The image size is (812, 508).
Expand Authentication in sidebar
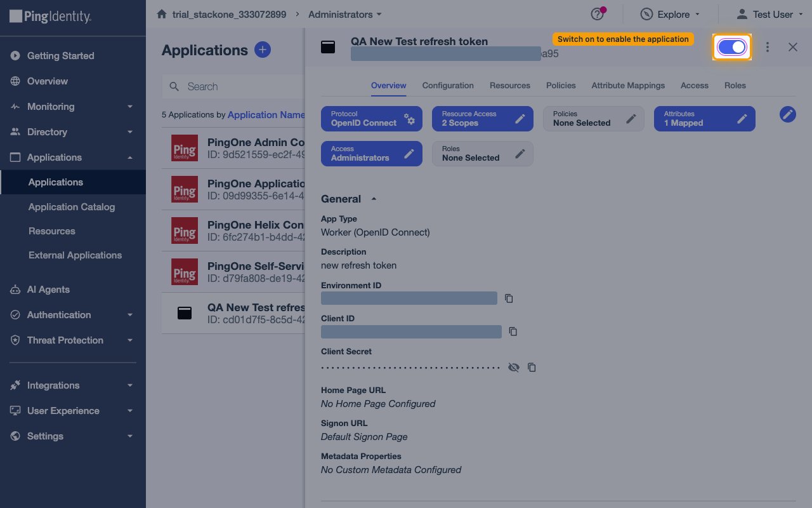pyautogui.click(x=73, y=315)
